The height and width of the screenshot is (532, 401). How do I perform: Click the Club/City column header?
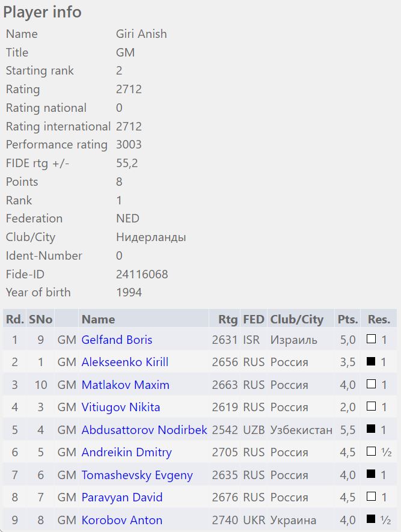[296, 319]
